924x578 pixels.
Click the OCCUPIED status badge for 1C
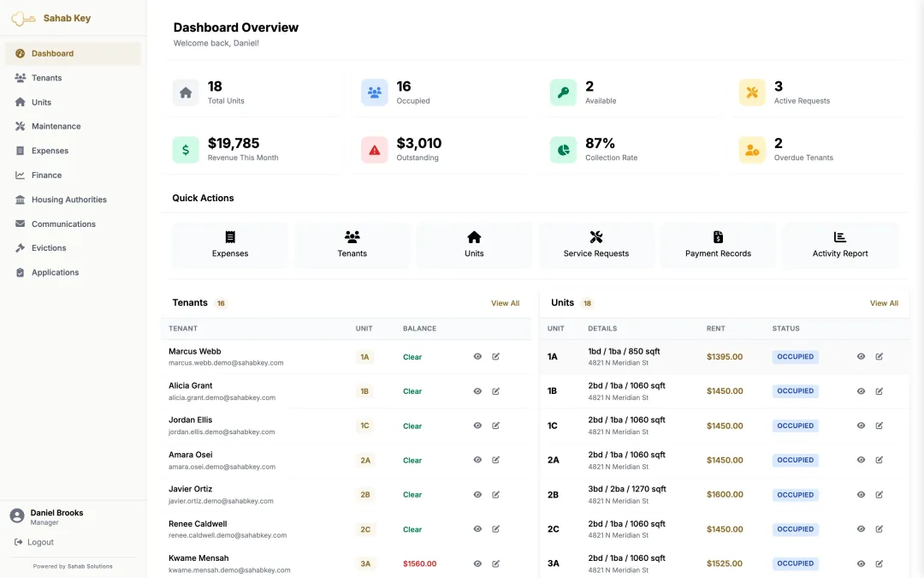(x=795, y=426)
